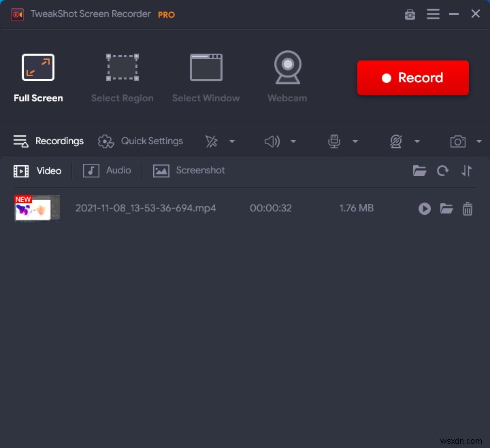
Task: Choose Select Region capture mode
Action: pyautogui.click(x=122, y=77)
